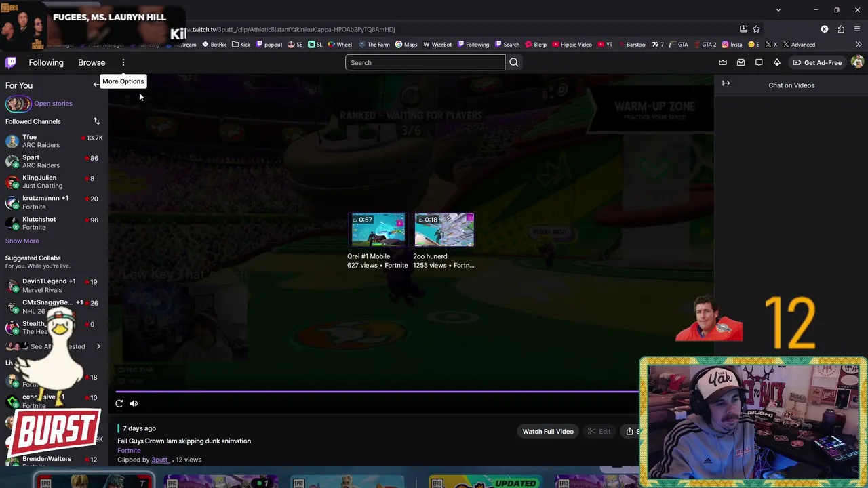Click the clip title Fall Guys Crown Jam
Image resolution: width=868 pixels, height=488 pixels.
(x=184, y=441)
